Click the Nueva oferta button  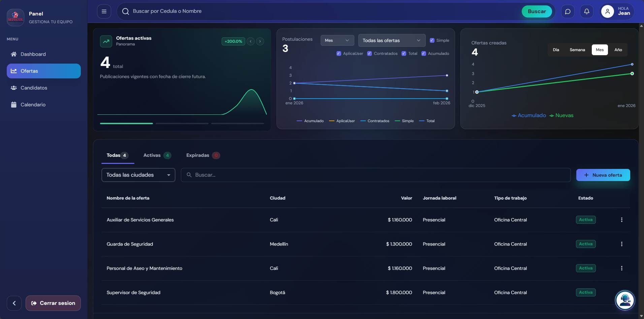click(603, 175)
